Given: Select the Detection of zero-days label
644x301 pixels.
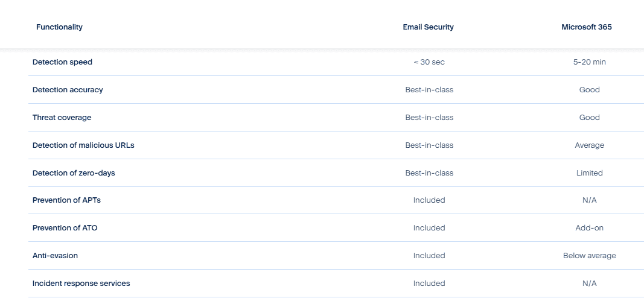Looking at the screenshot, I should (74, 173).
